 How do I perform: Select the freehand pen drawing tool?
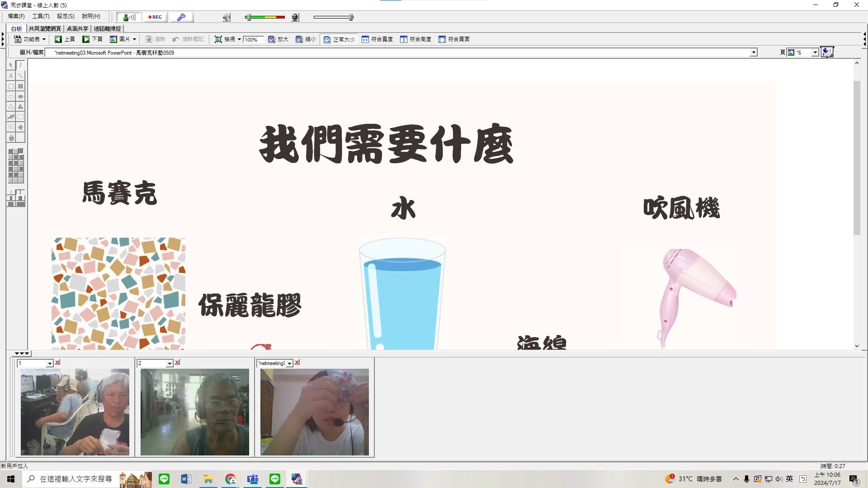(x=20, y=65)
